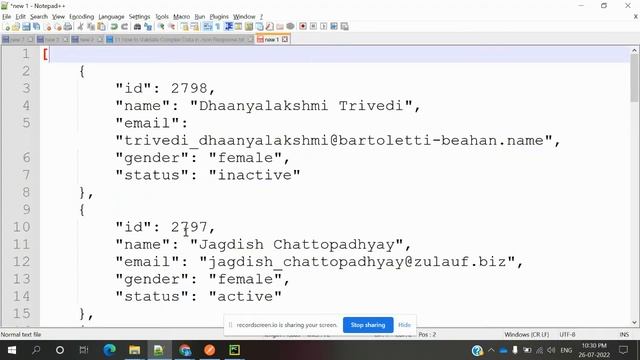Click the 'Windows (CR LF)' status bar entry
Viewport: 640px width, 360px height.
(527, 334)
